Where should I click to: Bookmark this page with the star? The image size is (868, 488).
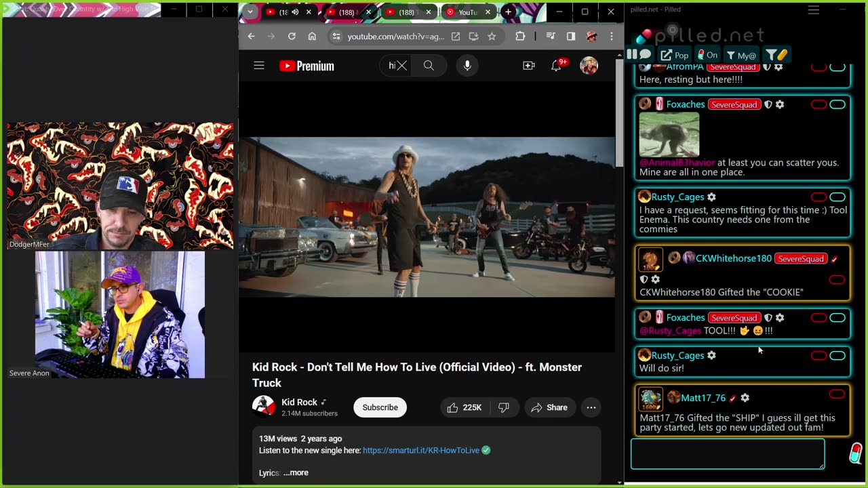pos(492,37)
